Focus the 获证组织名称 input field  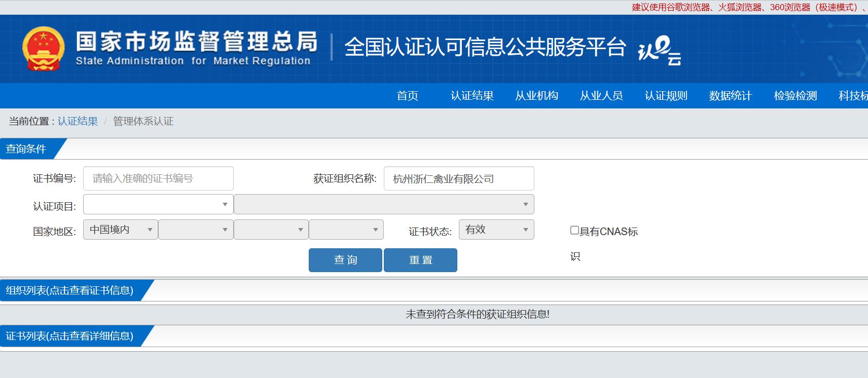click(459, 178)
